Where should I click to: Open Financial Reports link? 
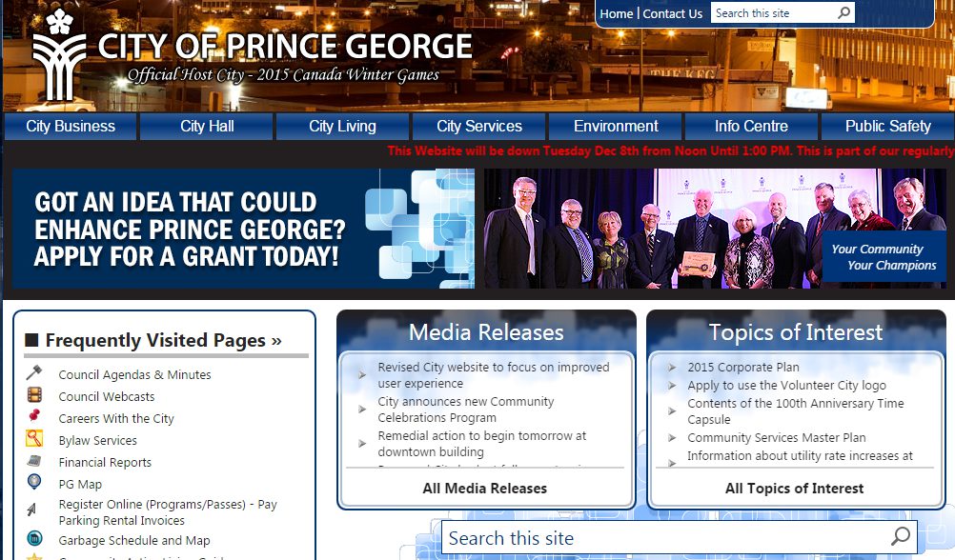[105, 462]
